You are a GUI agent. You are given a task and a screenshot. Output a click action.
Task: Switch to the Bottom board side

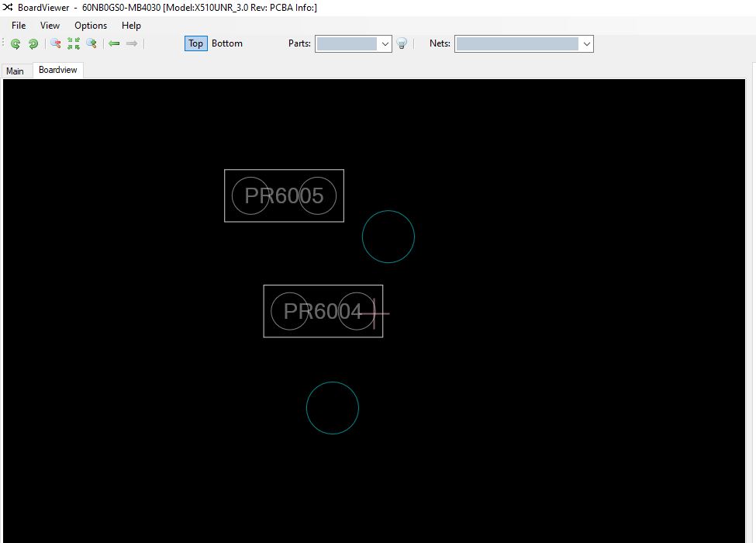227,43
